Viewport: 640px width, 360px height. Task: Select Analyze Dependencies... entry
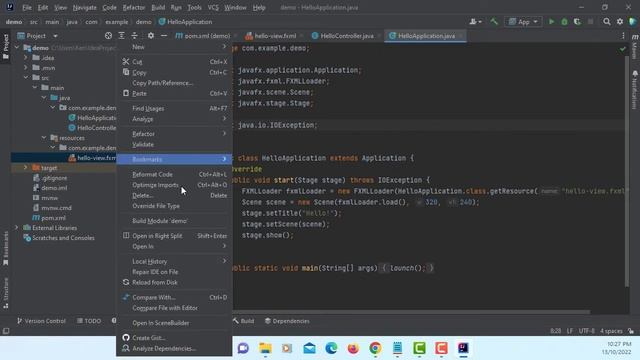pyautogui.click(x=174, y=349)
